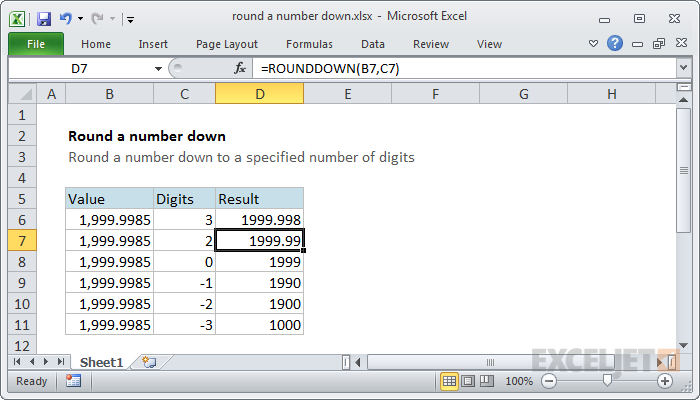Open the Page Layout tab

pyautogui.click(x=227, y=44)
